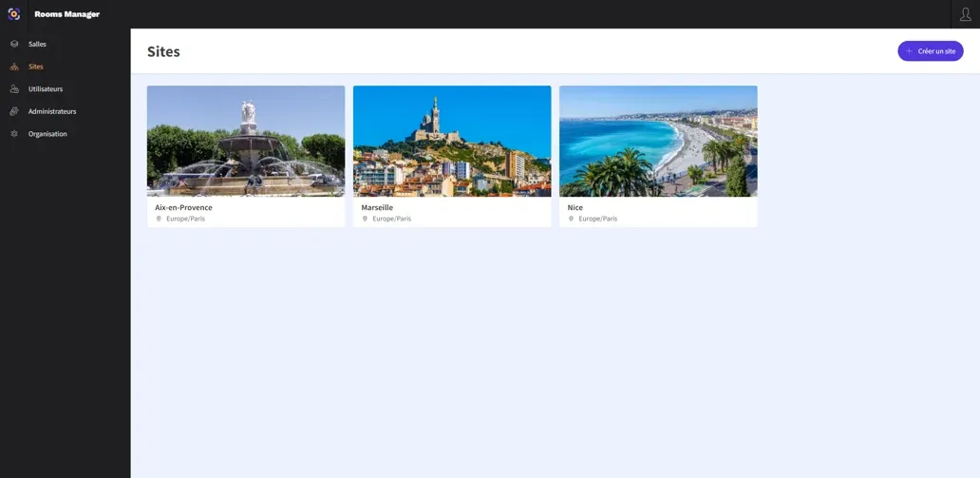980x478 pixels.
Task: Click the Rooms Manager title
Action: pos(66,14)
